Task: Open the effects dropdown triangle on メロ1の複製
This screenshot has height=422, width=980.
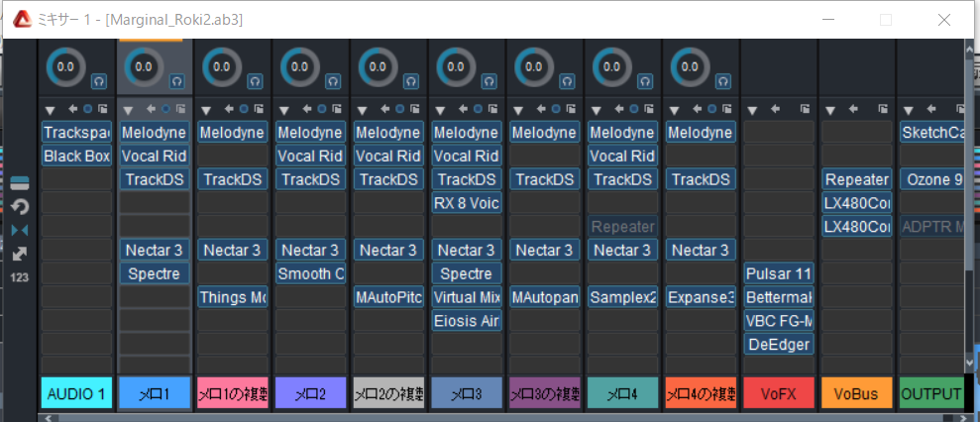Action: [206, 111]
